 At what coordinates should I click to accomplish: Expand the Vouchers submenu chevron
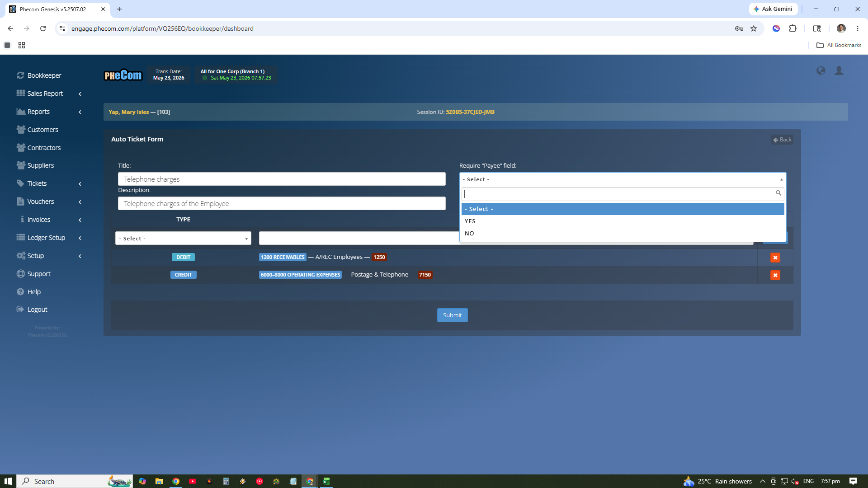tap(80, 202)
